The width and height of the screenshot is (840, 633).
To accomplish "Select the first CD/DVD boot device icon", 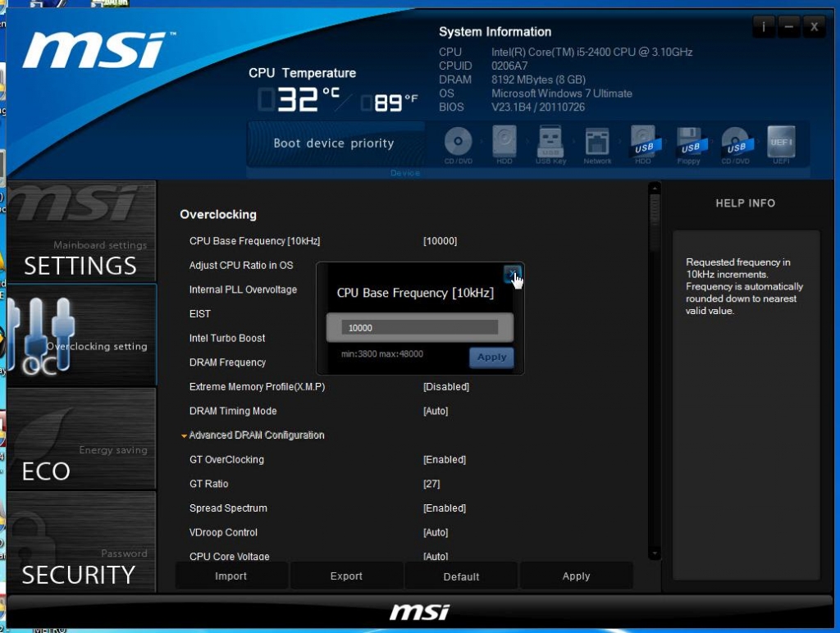I will [x=458, y=143].
